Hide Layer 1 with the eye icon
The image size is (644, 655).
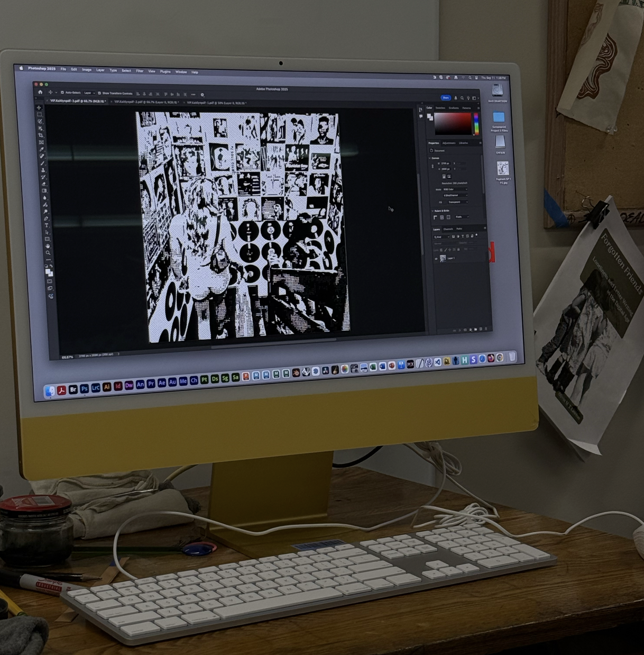[x=436, y=259]
